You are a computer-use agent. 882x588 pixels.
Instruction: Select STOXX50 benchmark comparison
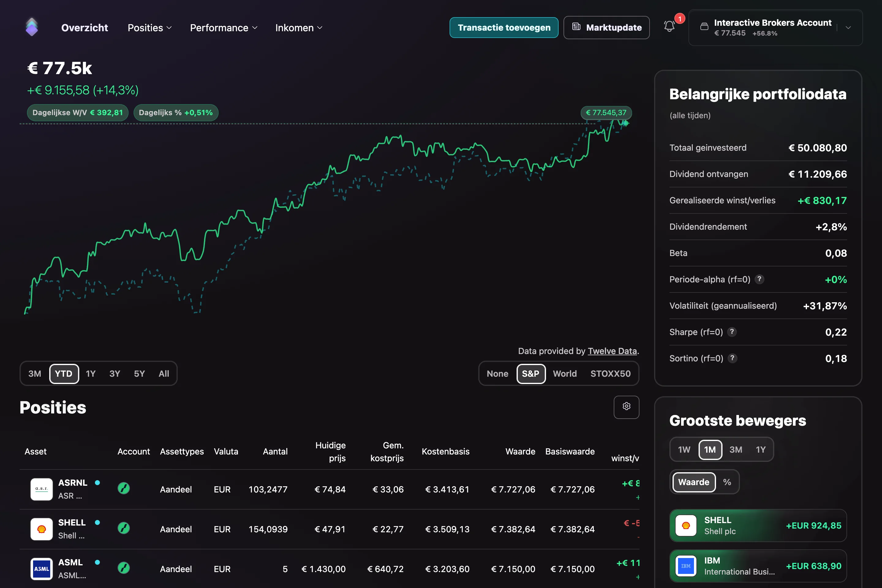point(610,374)
